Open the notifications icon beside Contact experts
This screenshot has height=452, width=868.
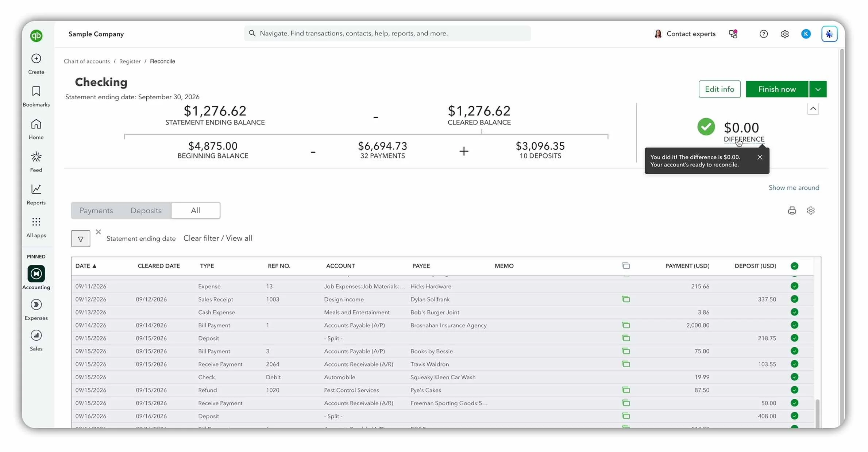(x=733, y=34)
